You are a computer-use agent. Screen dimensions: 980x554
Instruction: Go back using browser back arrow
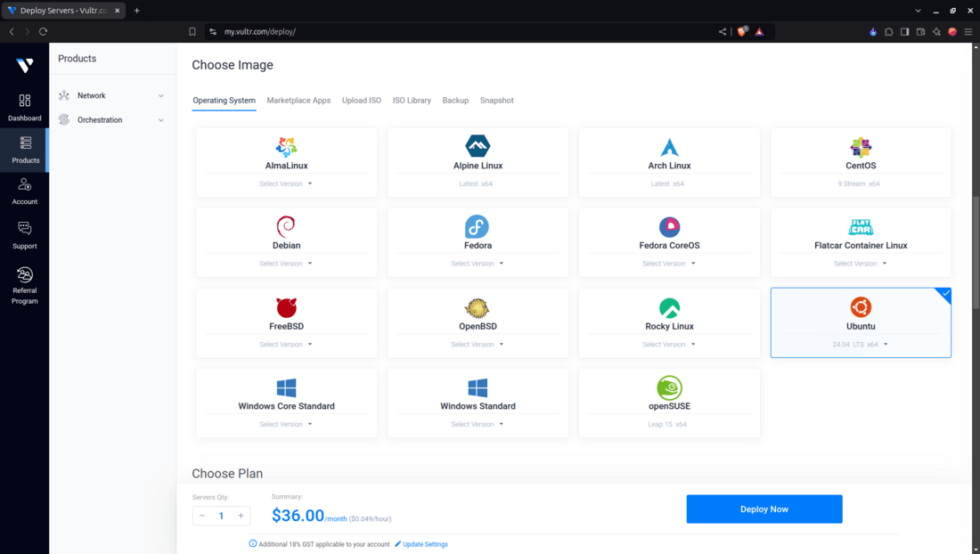pyautogui.click(x=12, y=31)
